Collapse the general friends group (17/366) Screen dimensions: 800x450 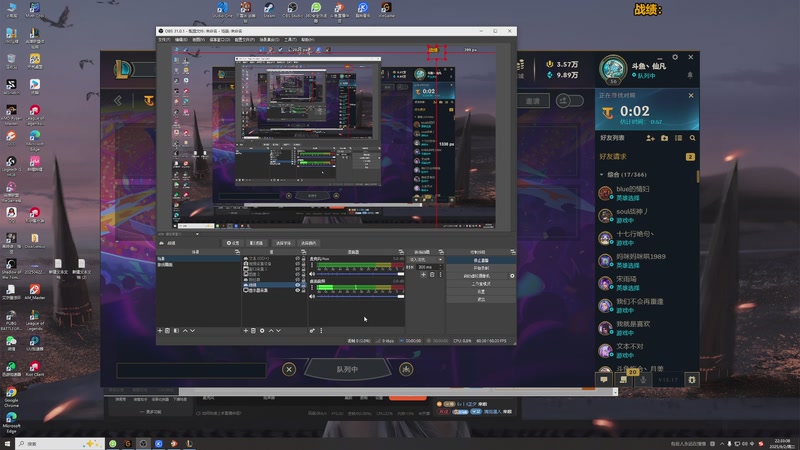coord(602,174)
